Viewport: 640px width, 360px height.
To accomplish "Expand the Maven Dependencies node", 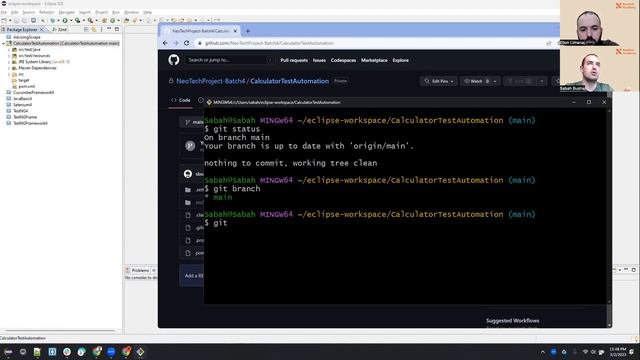I will click(9, 68).
